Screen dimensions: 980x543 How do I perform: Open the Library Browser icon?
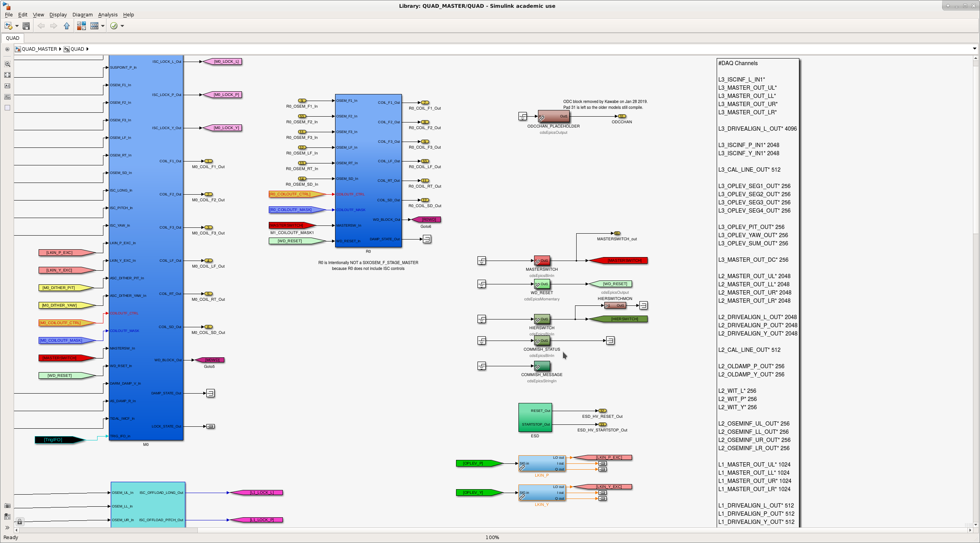pyautogui.click(x=81, y=26)
